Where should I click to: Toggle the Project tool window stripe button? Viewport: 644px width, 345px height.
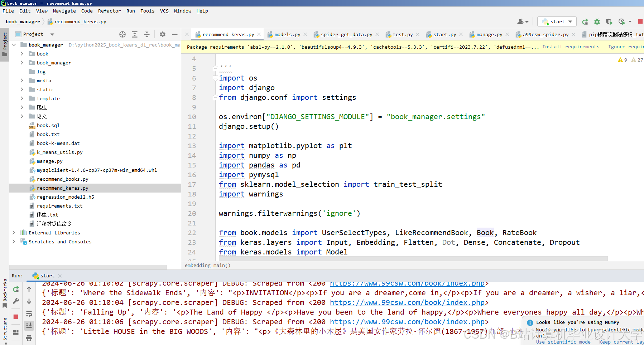tap(5, 44)
